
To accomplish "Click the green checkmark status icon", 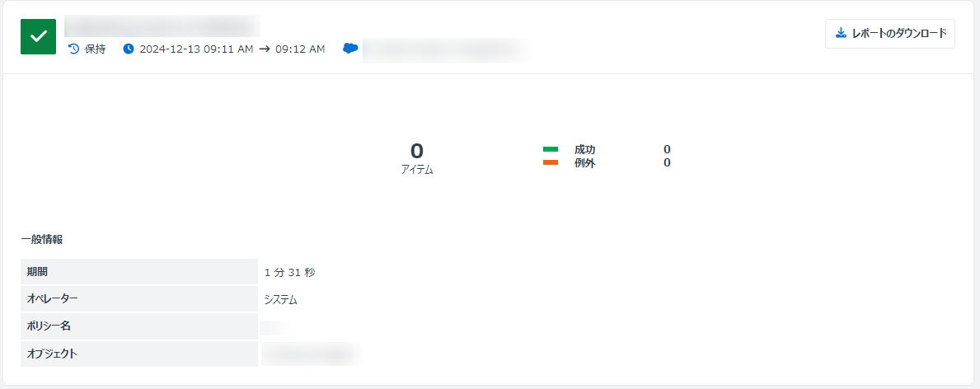I will [x=38, y=36].
